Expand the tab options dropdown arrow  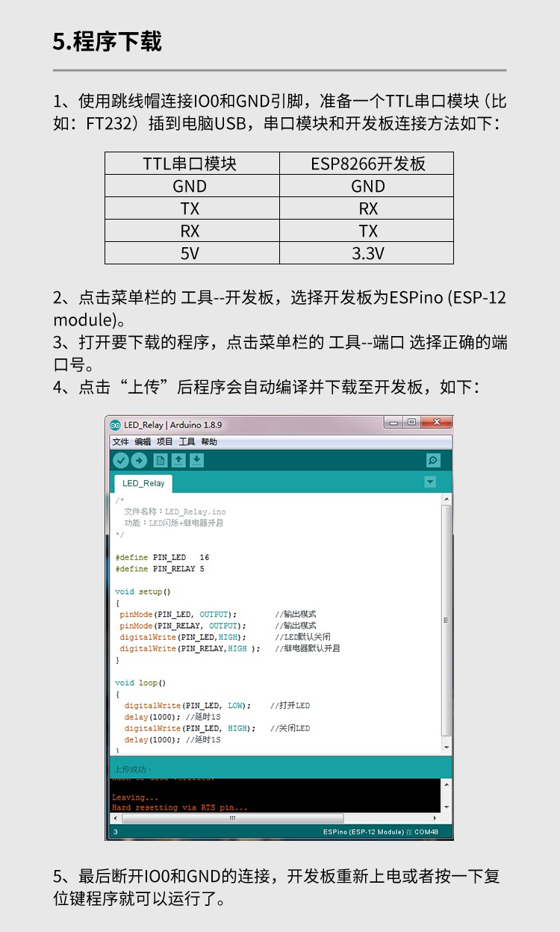430,482
